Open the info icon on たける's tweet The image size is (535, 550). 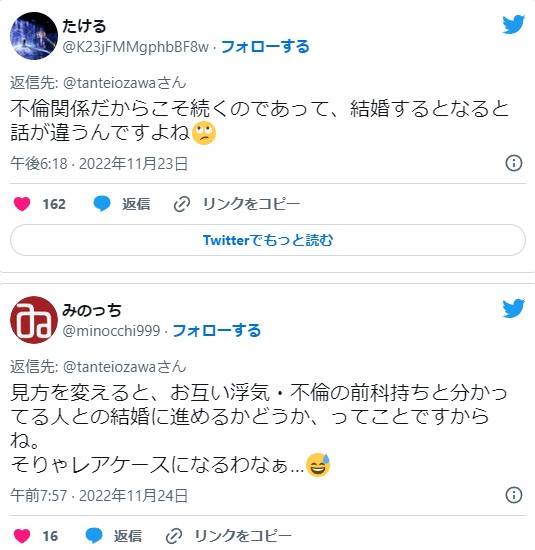514,163
